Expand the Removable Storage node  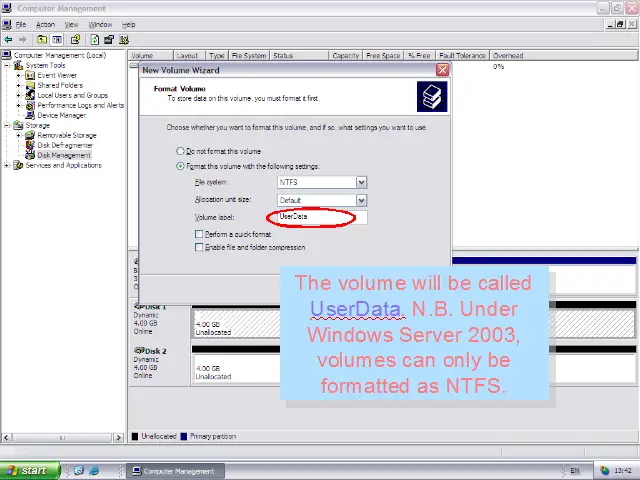[18, 135]
